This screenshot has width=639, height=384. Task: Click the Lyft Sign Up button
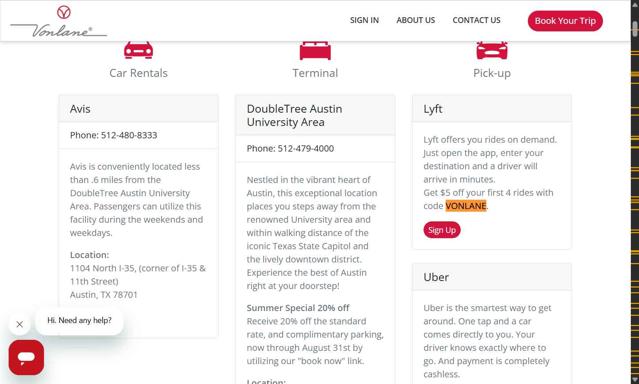pos(442,230)
